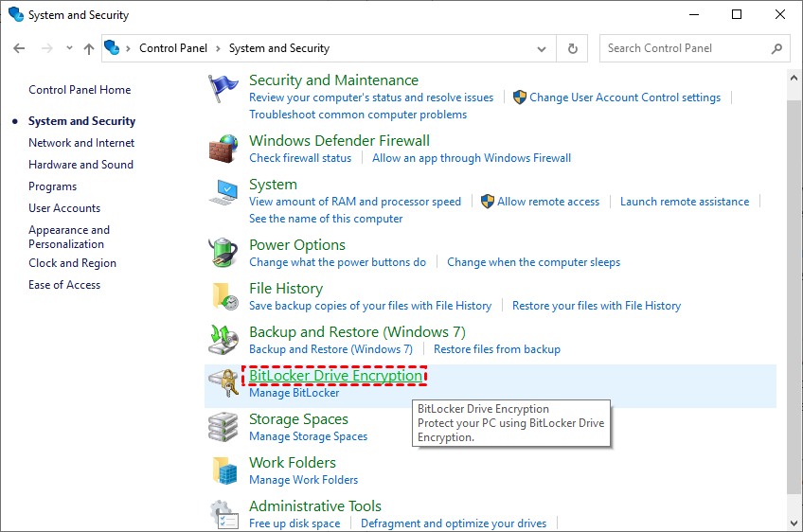Image resolution: width=803 pixels, height=532 pixels.
Task: Switch to Hardware and Sound category
Action: [x=80, y=165]
